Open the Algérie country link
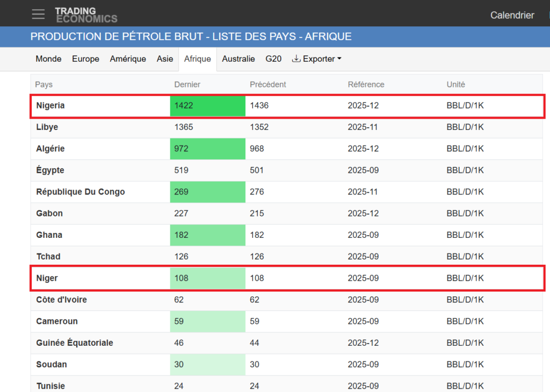The image size is (550, 392). click(50, 149)
